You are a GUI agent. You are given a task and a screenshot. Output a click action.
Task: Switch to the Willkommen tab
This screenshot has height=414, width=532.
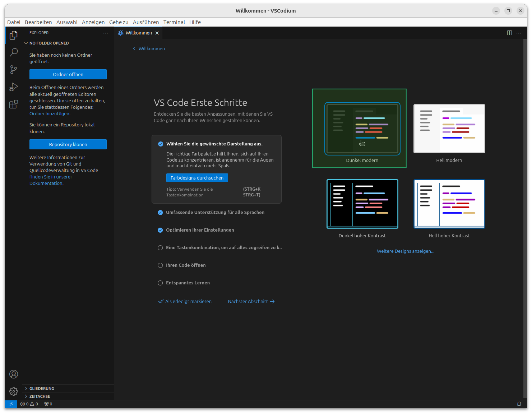[138, 33]
